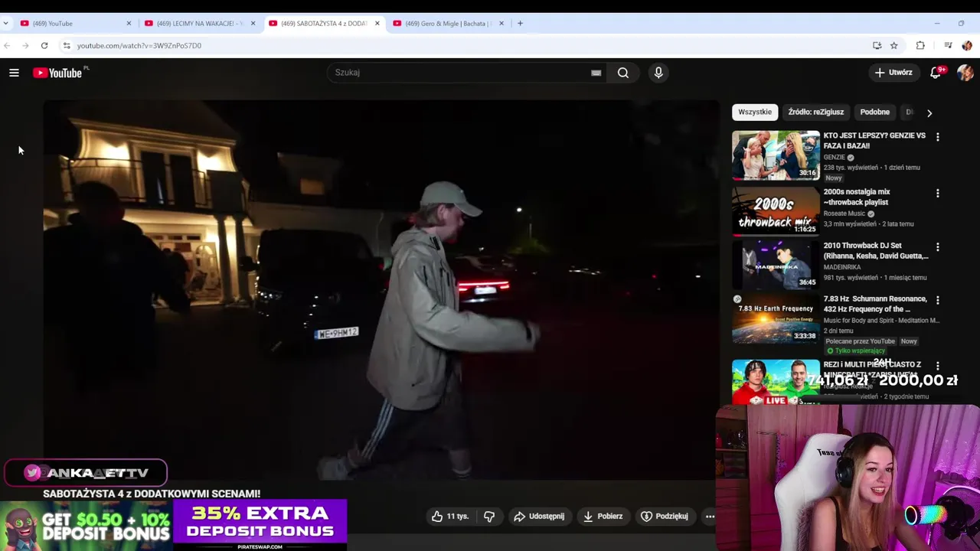
Task: Start voice search with microphone icon
Action: tap(658, 73)
